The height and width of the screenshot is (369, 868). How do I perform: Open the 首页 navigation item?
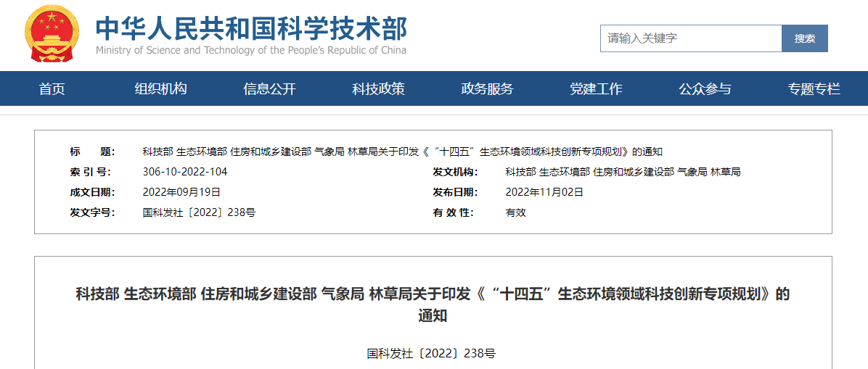tap(52, 88)
